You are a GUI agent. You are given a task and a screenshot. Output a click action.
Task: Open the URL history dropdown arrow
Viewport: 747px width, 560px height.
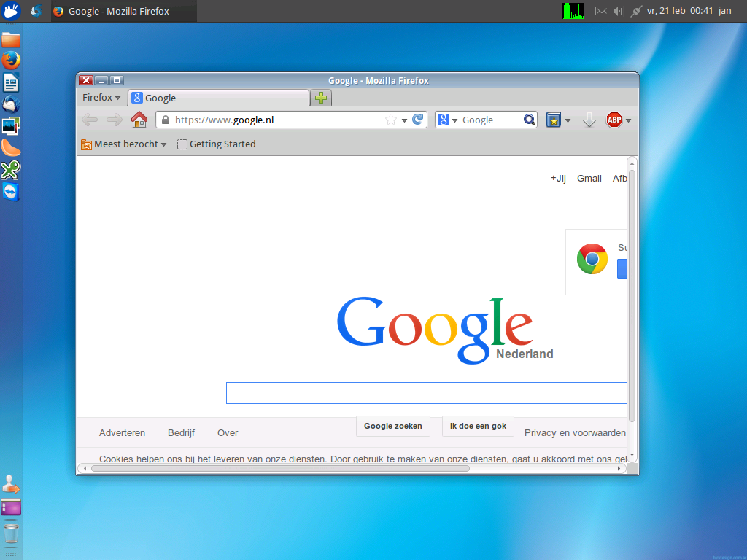click(404, 120)
